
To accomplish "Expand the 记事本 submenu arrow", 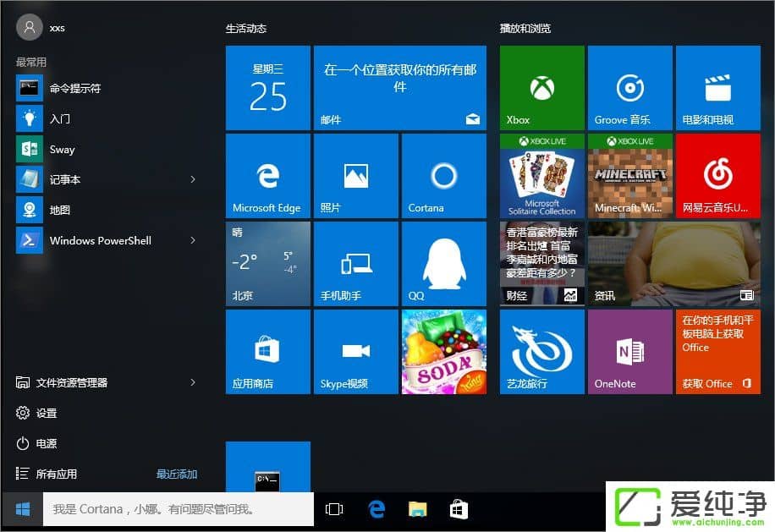I will [193, 179].
